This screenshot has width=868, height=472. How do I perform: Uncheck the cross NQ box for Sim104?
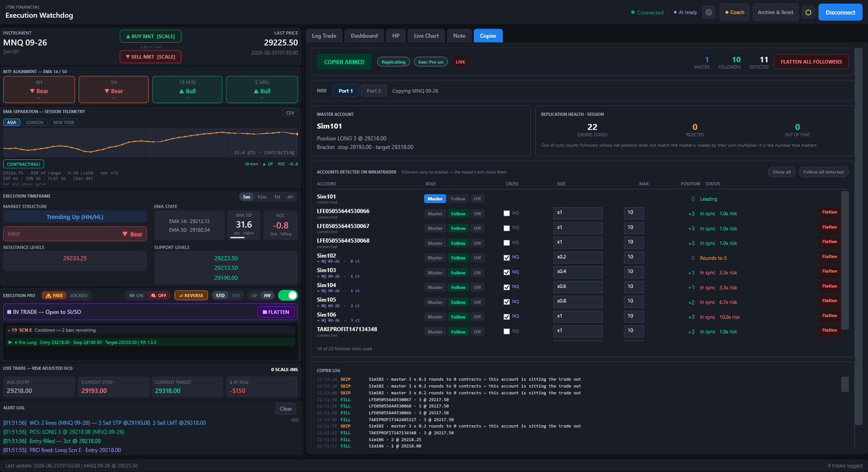(507, 287)
